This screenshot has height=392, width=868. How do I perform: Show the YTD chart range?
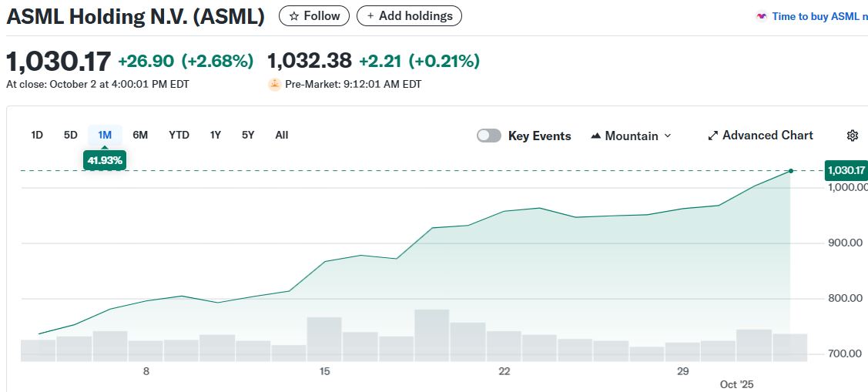[179, 135]
